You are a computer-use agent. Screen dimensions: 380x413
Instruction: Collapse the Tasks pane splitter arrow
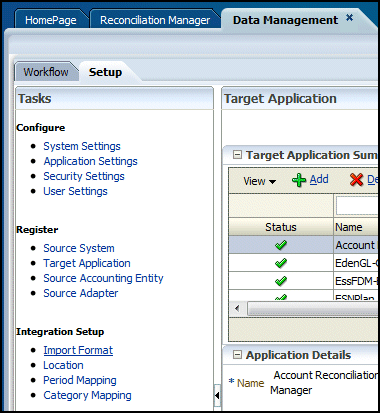217,396
